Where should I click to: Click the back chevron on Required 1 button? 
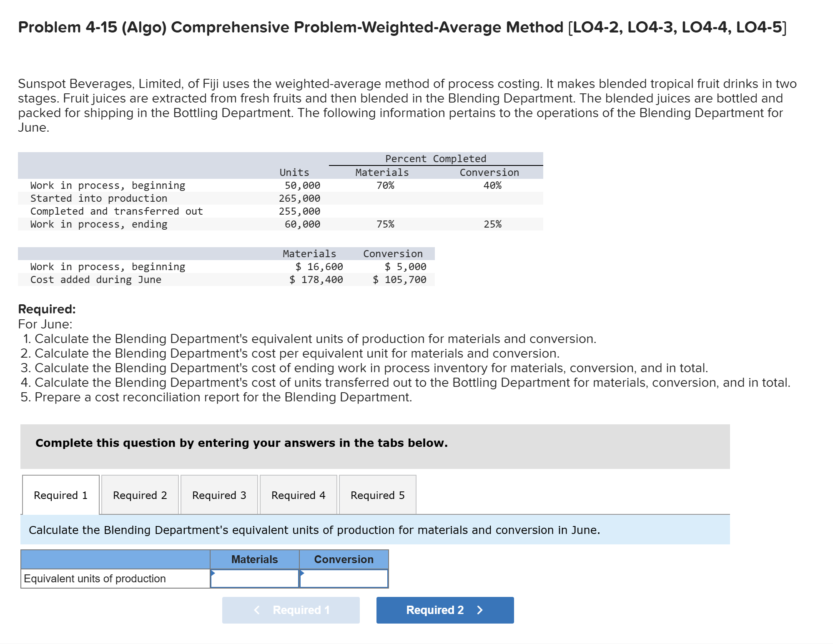click(257, 610)
